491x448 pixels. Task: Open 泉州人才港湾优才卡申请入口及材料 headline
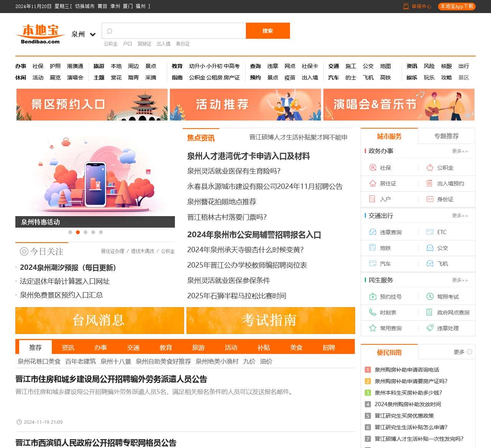(x=248, y=156)
